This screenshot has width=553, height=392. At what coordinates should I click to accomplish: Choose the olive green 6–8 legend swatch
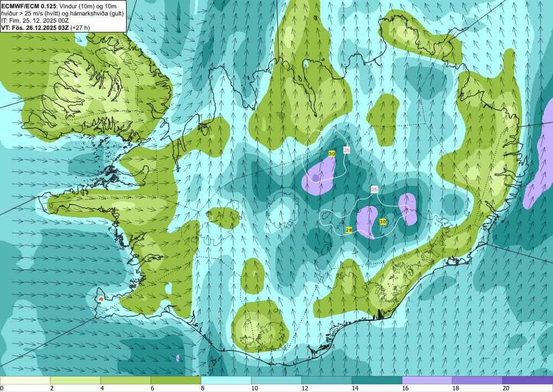point(176,380)
